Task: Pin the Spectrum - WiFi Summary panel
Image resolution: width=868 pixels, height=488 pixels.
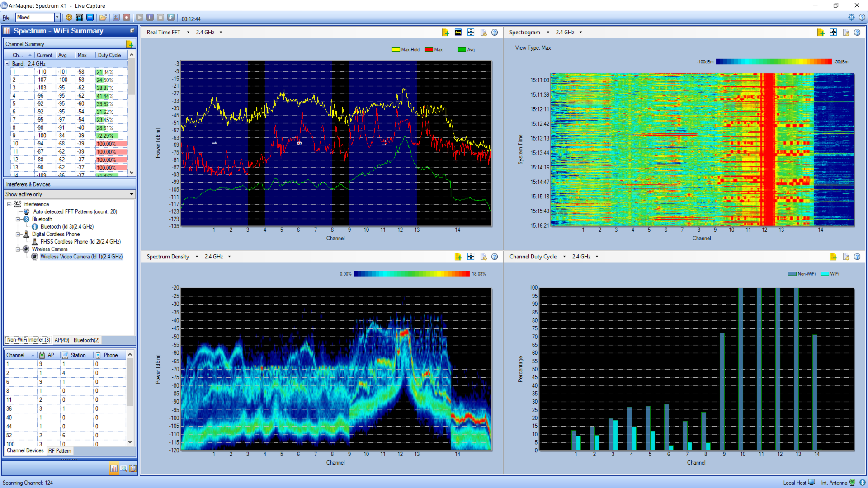Action: tap(132, 31)
